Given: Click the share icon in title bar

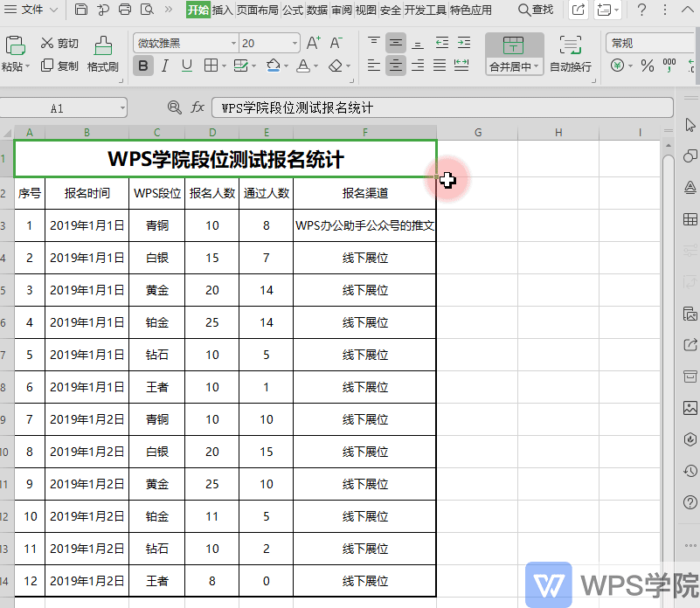Looking at the screenshot, I should pyautogui.click(x=579, y=10).
